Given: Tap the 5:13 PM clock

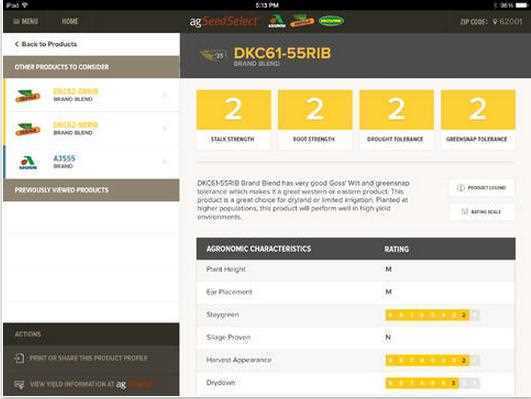Looking at the screenshot, I should pos(267,5).
